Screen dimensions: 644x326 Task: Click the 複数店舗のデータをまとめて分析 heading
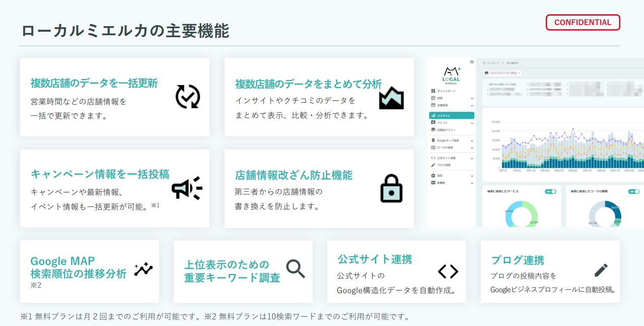(x=308, y=84)
